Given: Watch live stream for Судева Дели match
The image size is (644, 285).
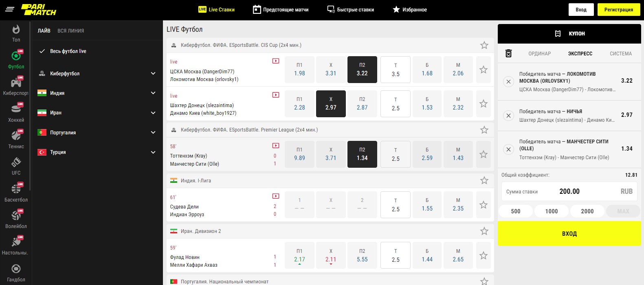Looking at the screenshot, I should coord(276,196).
